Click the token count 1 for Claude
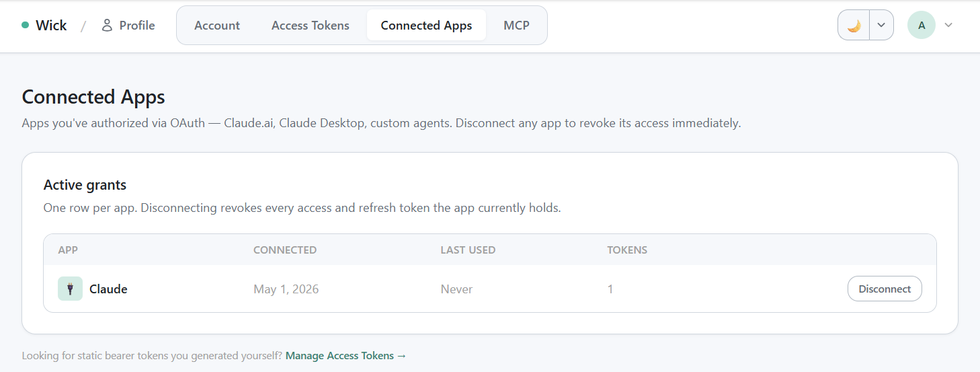 pos(610,289)
